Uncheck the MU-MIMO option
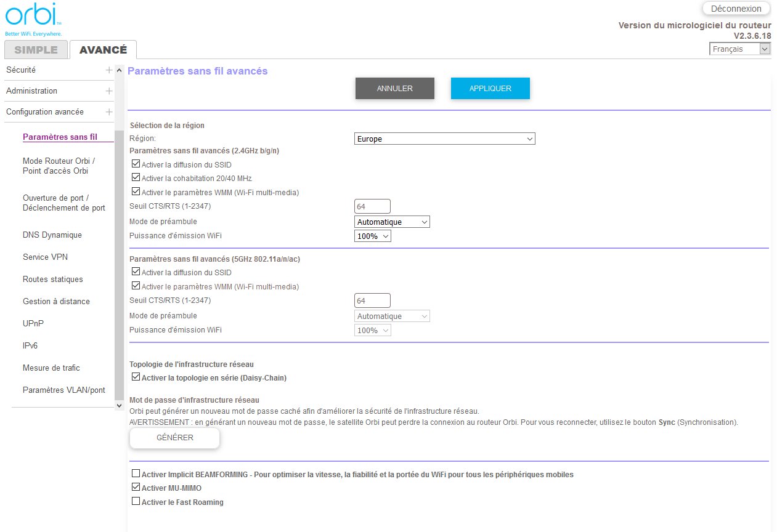Screen dimensions: 777x532 tap(136, 488)
